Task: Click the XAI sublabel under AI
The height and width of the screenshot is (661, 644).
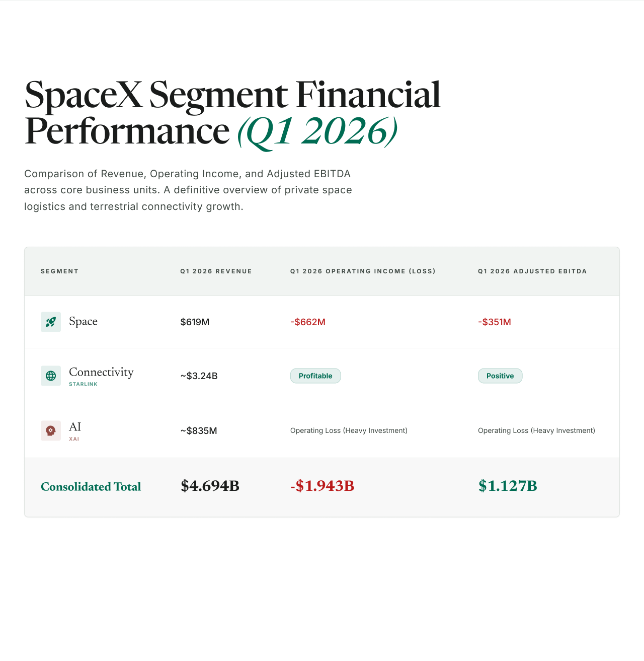Action: pyautogui.click(x=74, y=439)
